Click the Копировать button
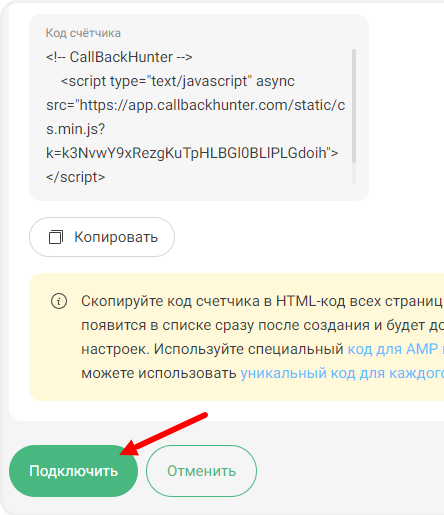The width and height of the screenshot is (444, 515). click(x=102, y=237)
